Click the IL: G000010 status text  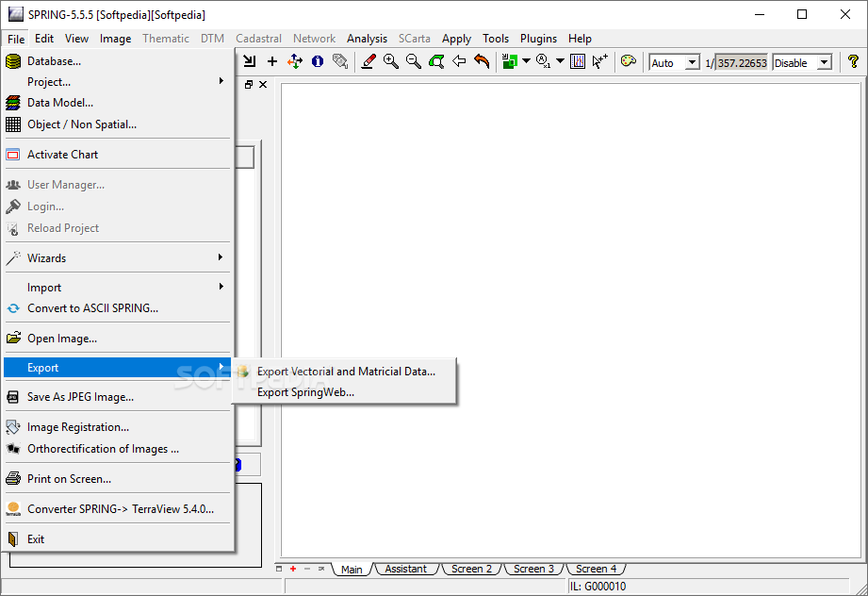pyautogui.click(x=598, y=586)
